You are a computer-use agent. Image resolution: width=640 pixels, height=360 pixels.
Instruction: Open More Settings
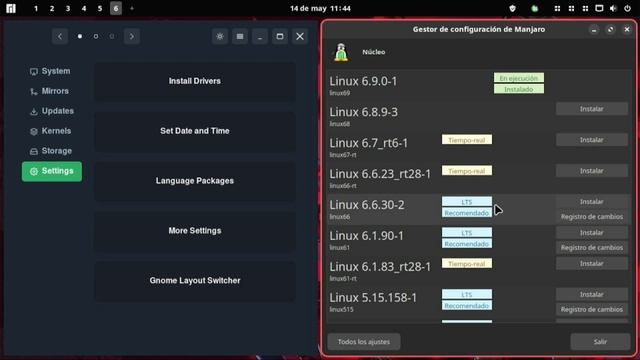(195, 231)
